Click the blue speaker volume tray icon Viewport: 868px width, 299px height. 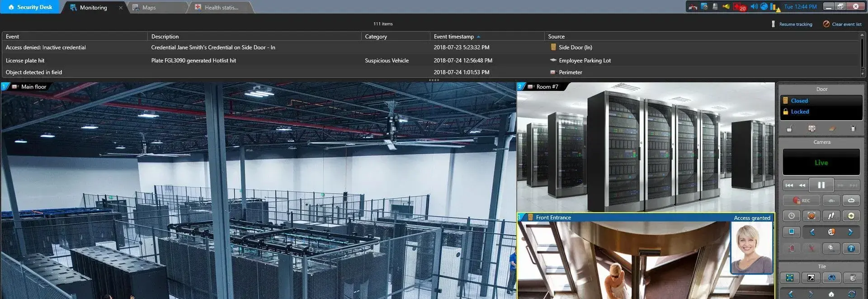click(x=754, y=7)
